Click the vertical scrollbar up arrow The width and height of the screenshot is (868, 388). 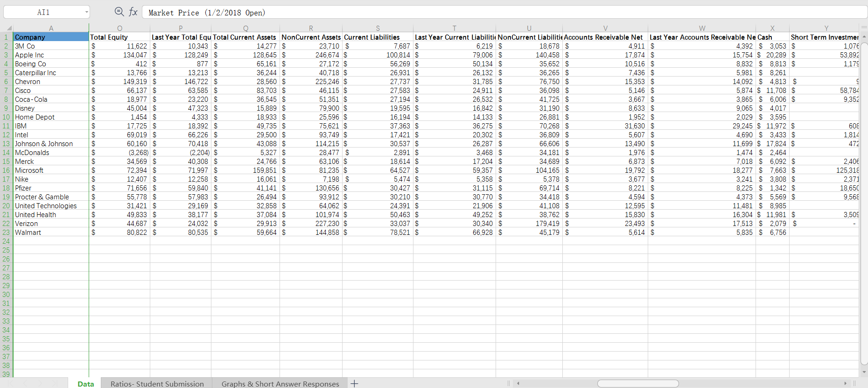(863, 37)
